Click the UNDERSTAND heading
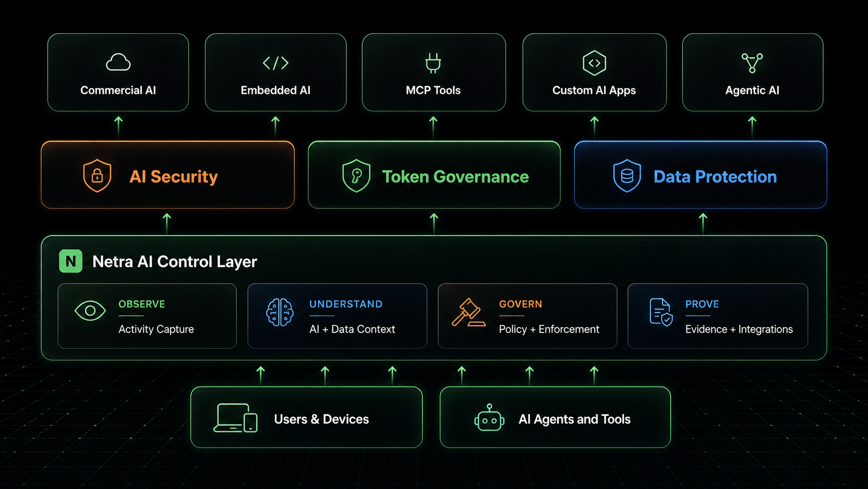The image size is (868, 489). [346, 304]
